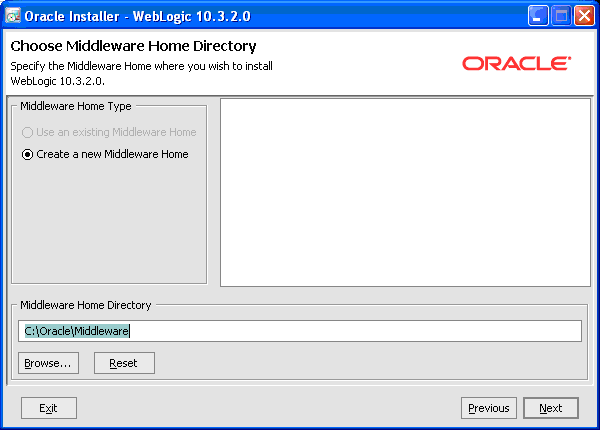Click the Middleware Home Directory group label

[86, 305]
